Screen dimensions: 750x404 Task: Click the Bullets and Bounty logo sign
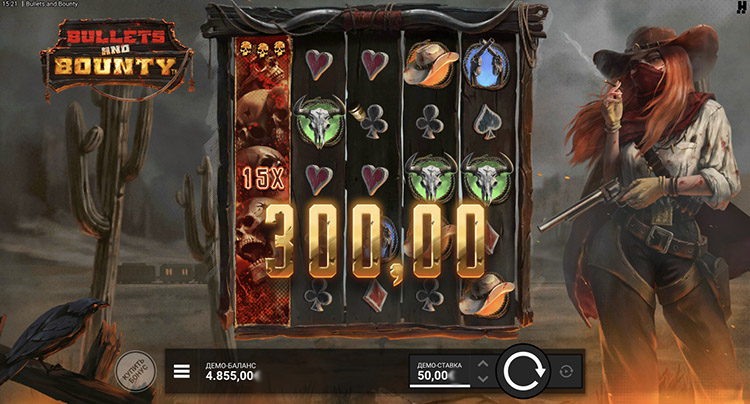(117, 57)
